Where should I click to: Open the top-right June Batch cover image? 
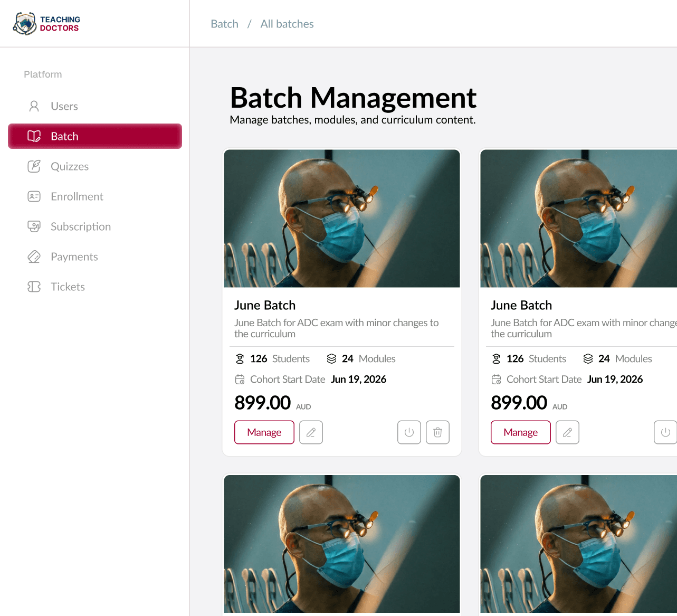tap(579, 219)
